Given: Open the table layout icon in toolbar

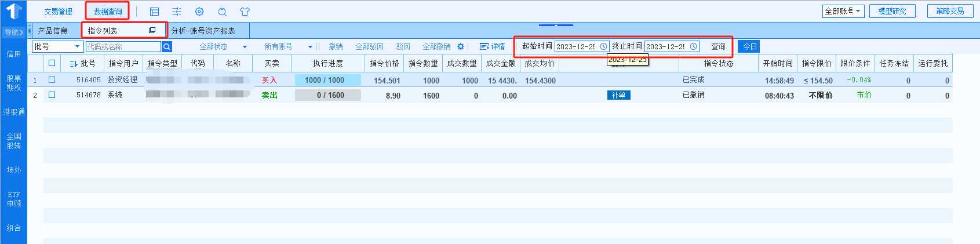Looking at the screenshot, I should 154,12.
